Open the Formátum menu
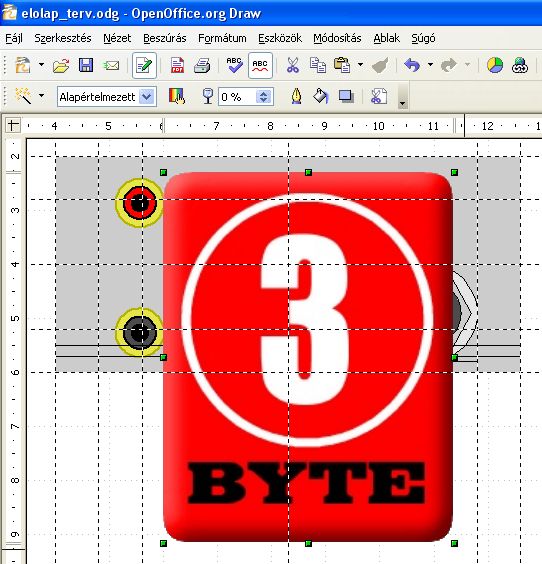Viewport: 542px width, 564px height. [222, 38]
